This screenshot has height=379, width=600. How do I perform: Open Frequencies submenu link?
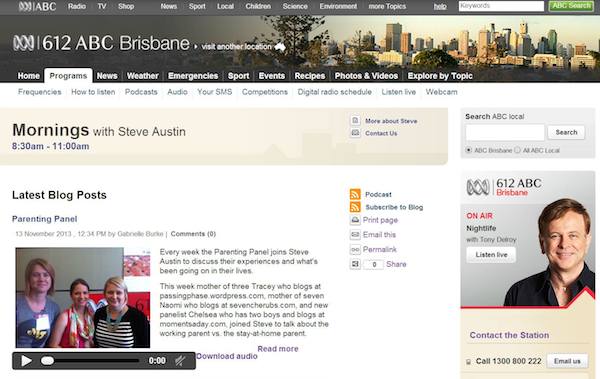(39, 92)
